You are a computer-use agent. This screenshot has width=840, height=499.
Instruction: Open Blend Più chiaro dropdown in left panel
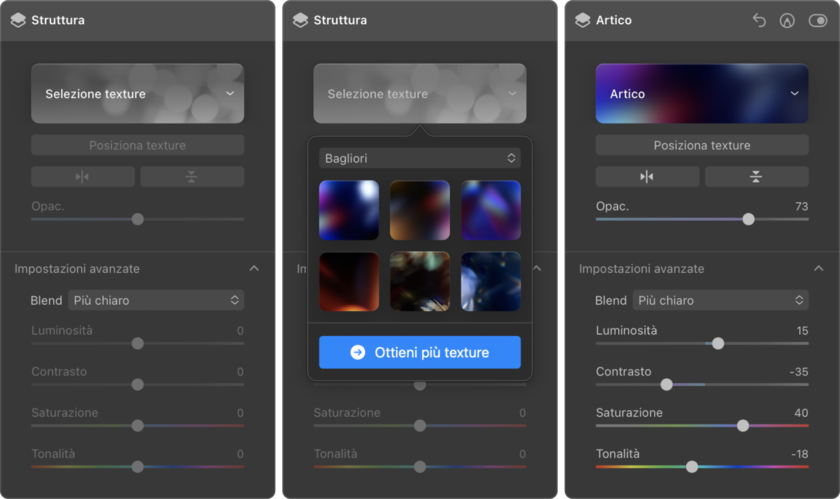pos(155,300)
